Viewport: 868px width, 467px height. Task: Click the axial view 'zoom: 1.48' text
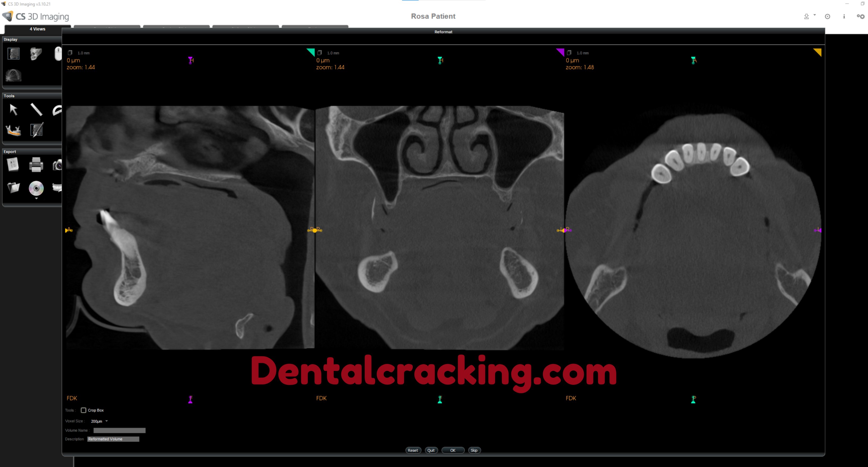579,67
